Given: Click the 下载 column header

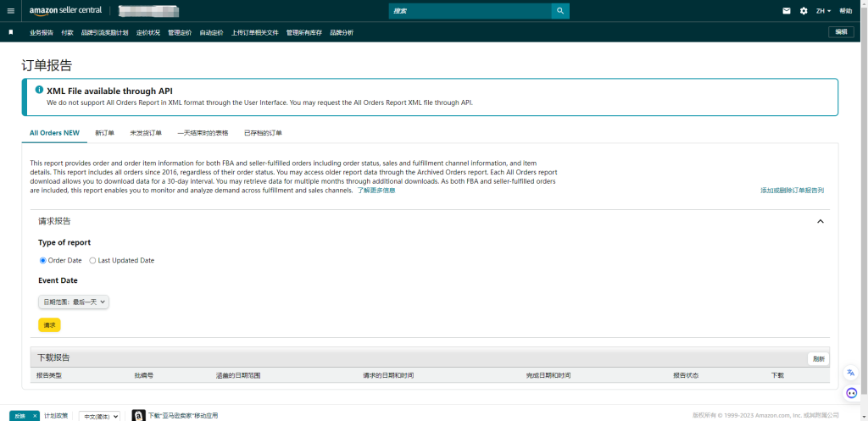Looking at the screenshot, I should [778, 375].
